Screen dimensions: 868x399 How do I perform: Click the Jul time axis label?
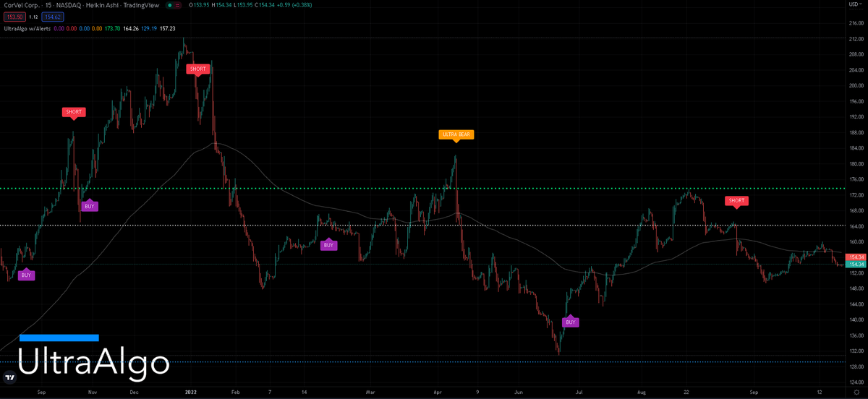point(579,391)
